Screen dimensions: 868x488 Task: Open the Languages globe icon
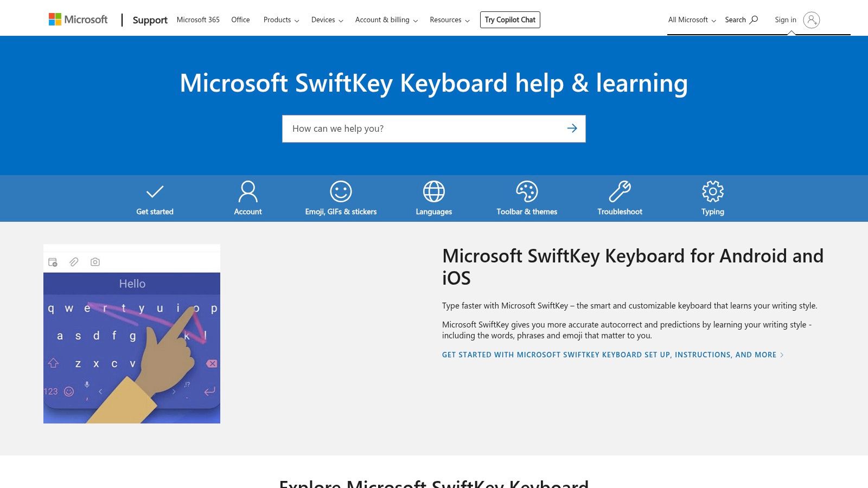click(x=434, y=191)
